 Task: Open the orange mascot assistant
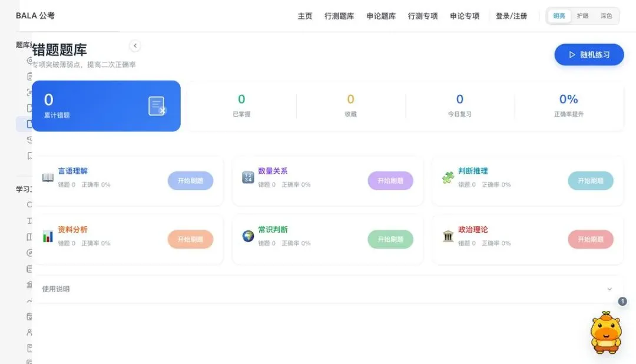(606, 333)
